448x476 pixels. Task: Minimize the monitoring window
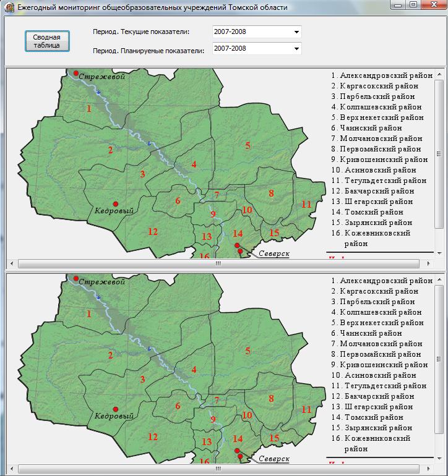coord(398,4)
